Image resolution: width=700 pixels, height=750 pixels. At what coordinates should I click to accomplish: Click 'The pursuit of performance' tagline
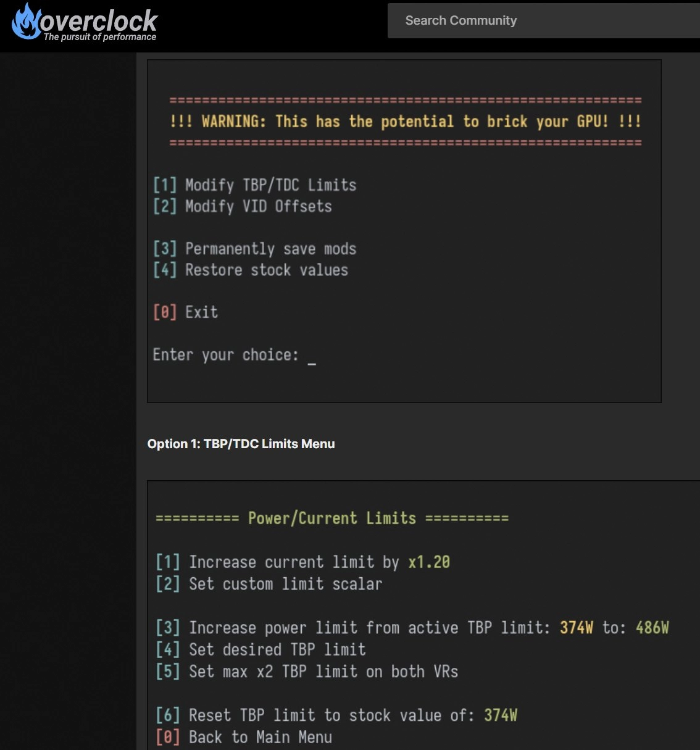(x=100, y=37)
